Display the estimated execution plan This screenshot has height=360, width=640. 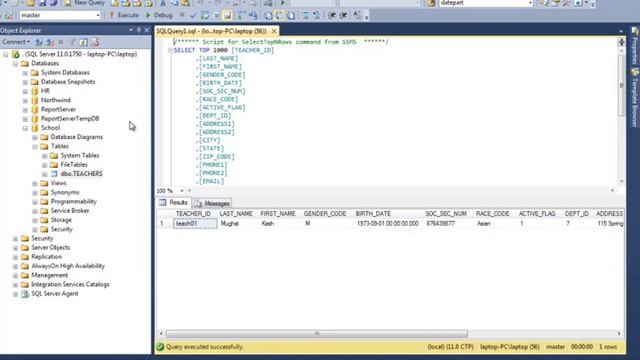[x=205, y=15]
